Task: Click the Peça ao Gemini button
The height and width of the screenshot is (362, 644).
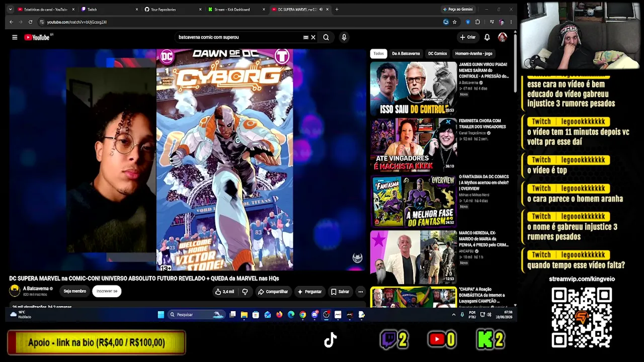Action: [x=457, y=10]
